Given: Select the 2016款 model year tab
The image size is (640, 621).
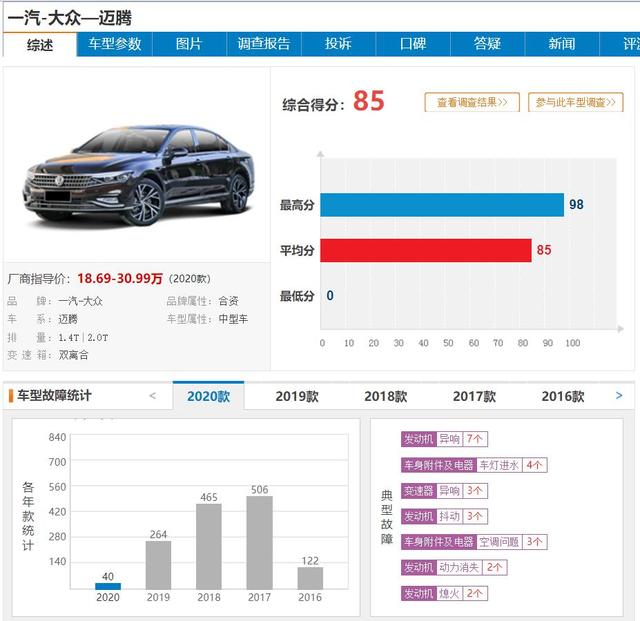Looking at the screenshot, I should [x=563, y=396].
